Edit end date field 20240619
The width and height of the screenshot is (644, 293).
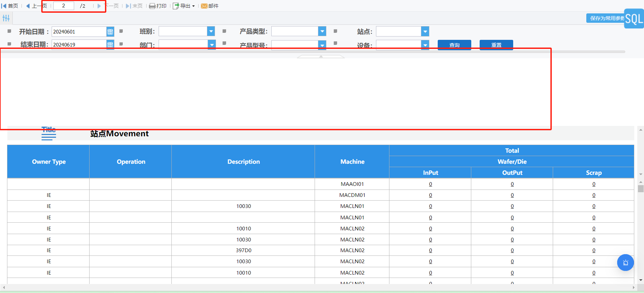(x=79, y=45)
